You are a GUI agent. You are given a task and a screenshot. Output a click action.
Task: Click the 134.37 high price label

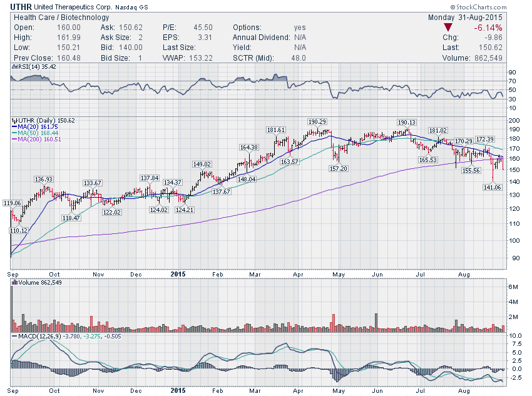click(x=172, y=183)
